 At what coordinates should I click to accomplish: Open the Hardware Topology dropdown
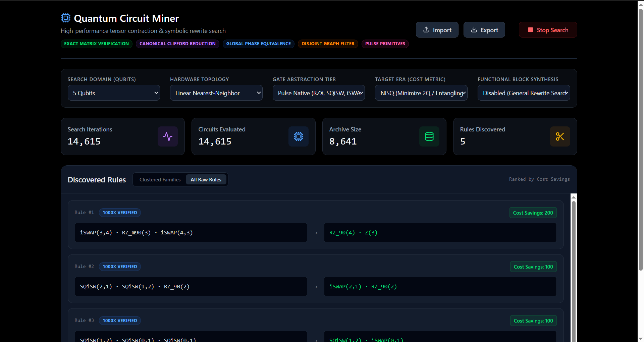click(216, 93)
